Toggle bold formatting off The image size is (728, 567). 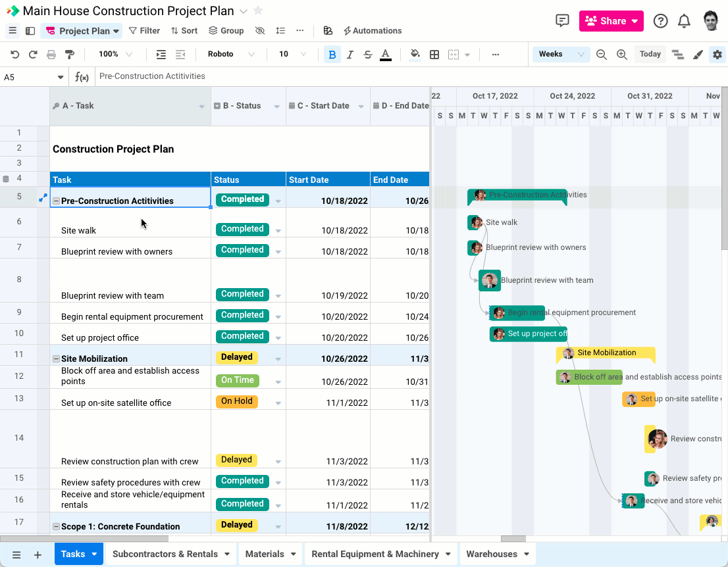click(x=332, y=55)
